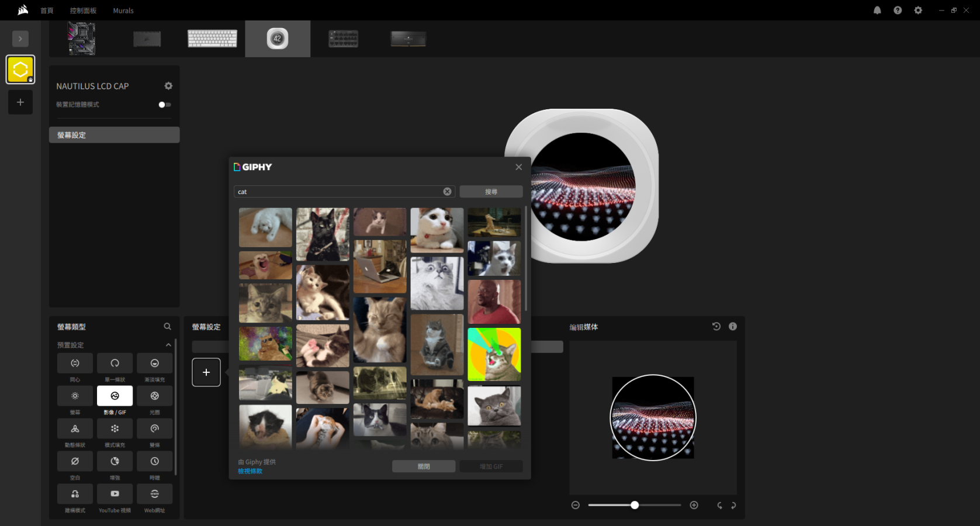The height and width of the screenshot is (526, 980).
Task: Open the notifications bell
Action: pos(877,11)
